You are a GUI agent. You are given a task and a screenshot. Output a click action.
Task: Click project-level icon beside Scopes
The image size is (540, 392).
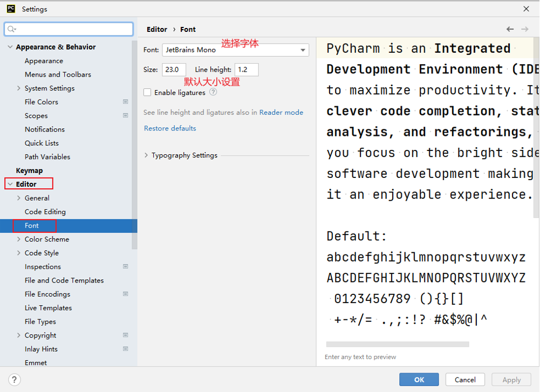coord(126,115)
